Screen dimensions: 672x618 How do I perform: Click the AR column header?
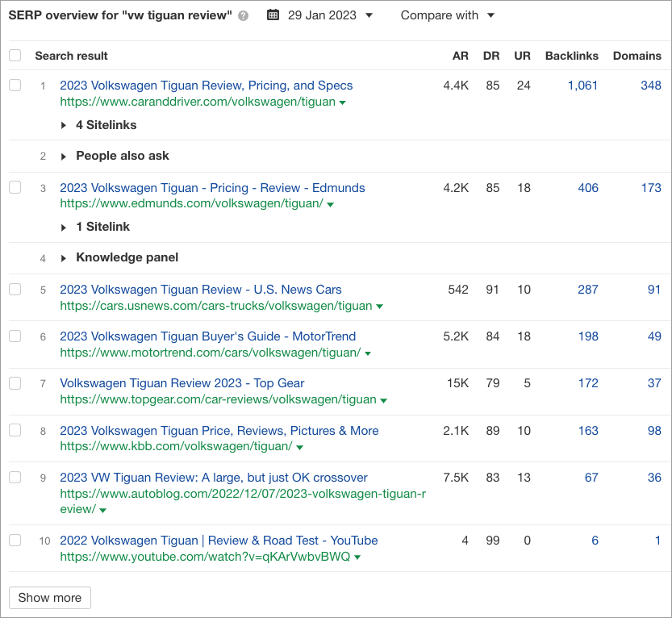(461, 56)
